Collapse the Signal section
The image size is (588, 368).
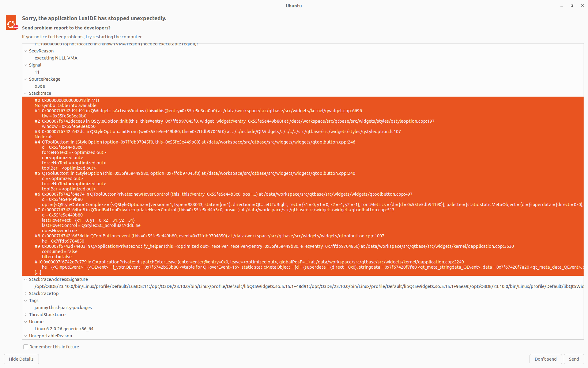coord(26,65)
